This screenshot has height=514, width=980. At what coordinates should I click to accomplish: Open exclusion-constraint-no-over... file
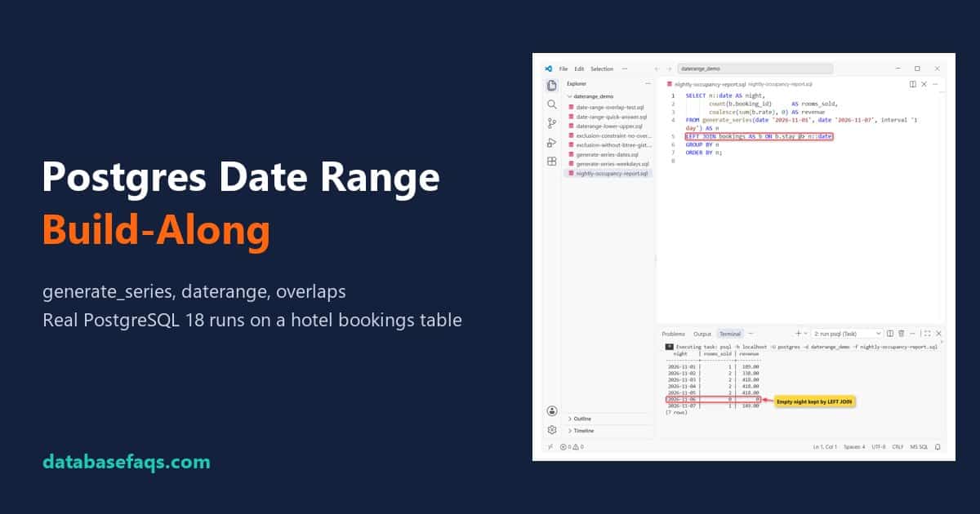pos(611,135)
